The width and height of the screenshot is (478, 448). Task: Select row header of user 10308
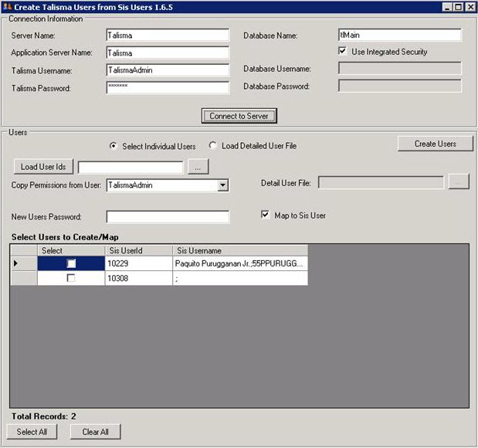coord(24,278)
